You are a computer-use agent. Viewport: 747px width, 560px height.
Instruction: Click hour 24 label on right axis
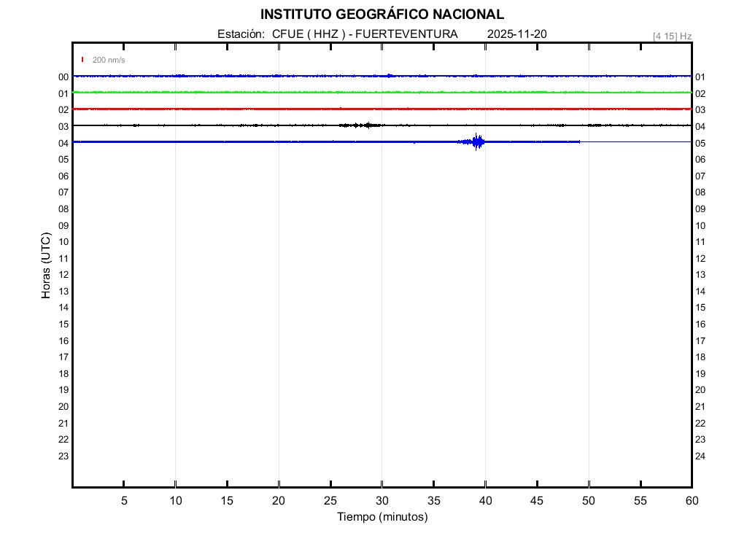coord(700,456)
